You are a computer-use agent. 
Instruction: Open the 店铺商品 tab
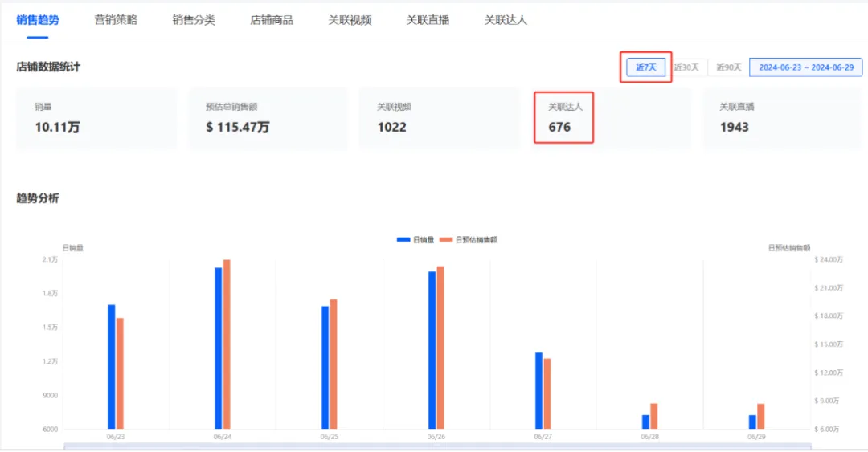click(x=272, y=20)
